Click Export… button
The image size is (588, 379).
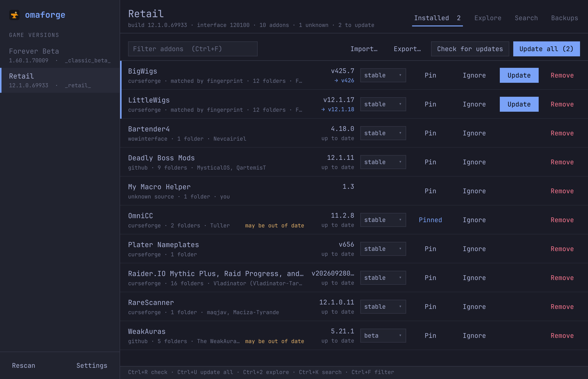[x=407, y=49]
